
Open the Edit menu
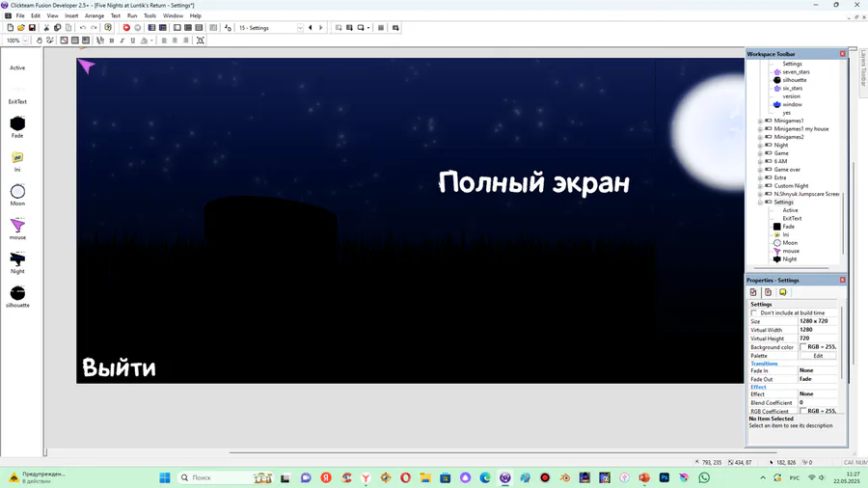pos(36,16)
